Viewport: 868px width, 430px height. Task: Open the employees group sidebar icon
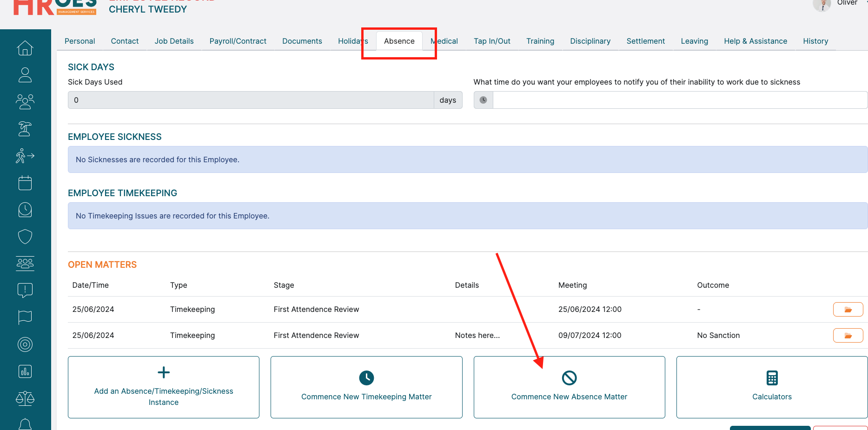point(25,101)
